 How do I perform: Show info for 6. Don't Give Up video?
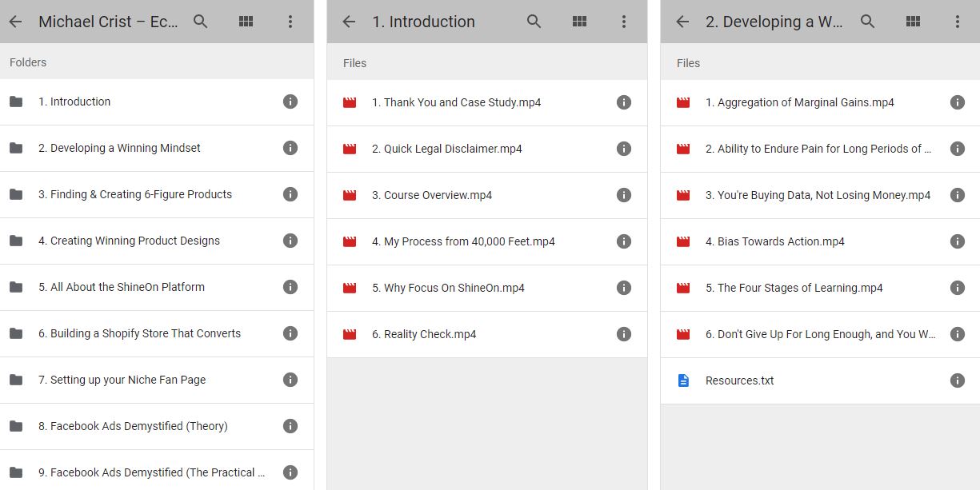pos(958,334)
